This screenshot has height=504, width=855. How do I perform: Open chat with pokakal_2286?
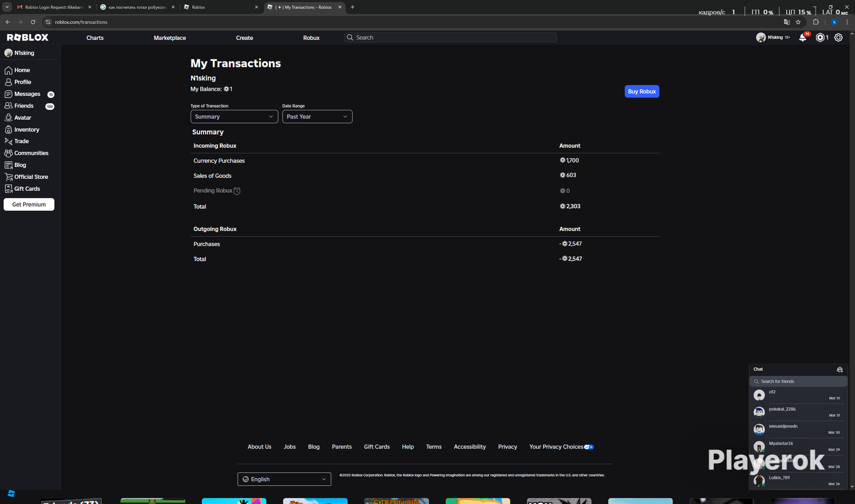pyautogui.click(x=798, y=412)
